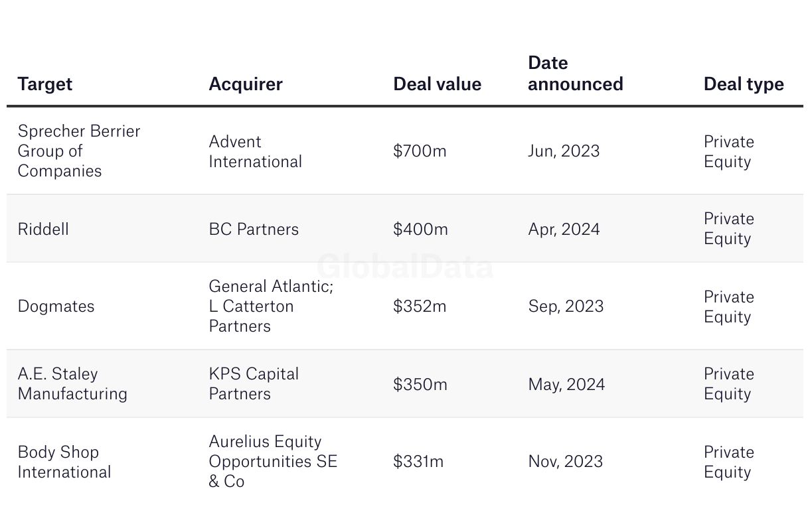Click the Target column header

coord(45,84)
